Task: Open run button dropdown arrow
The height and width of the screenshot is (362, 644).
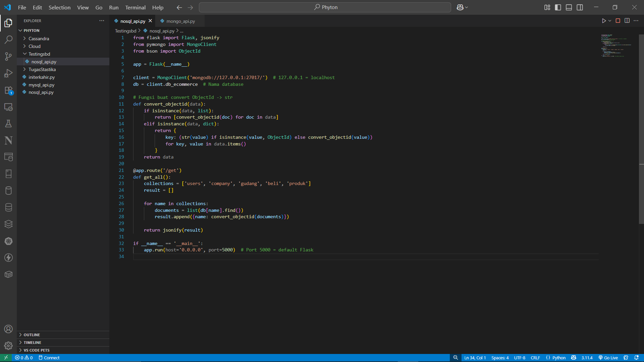Action: pos(610,21)
